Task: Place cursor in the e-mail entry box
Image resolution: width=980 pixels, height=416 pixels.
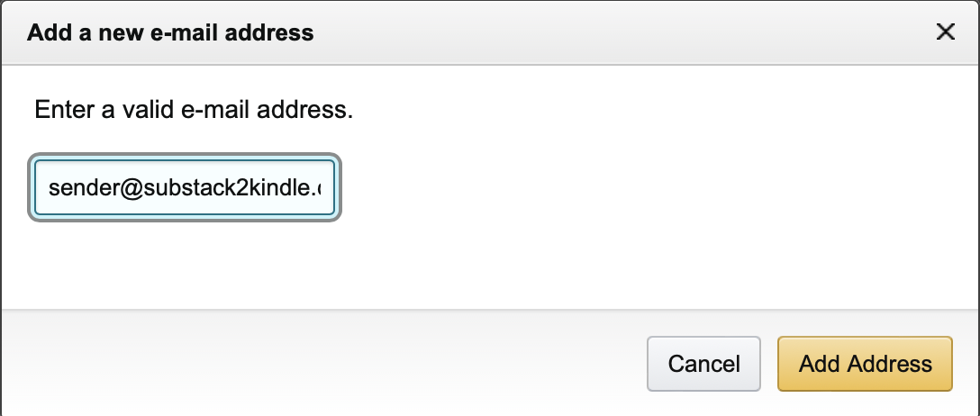Action: pos(185,188)
